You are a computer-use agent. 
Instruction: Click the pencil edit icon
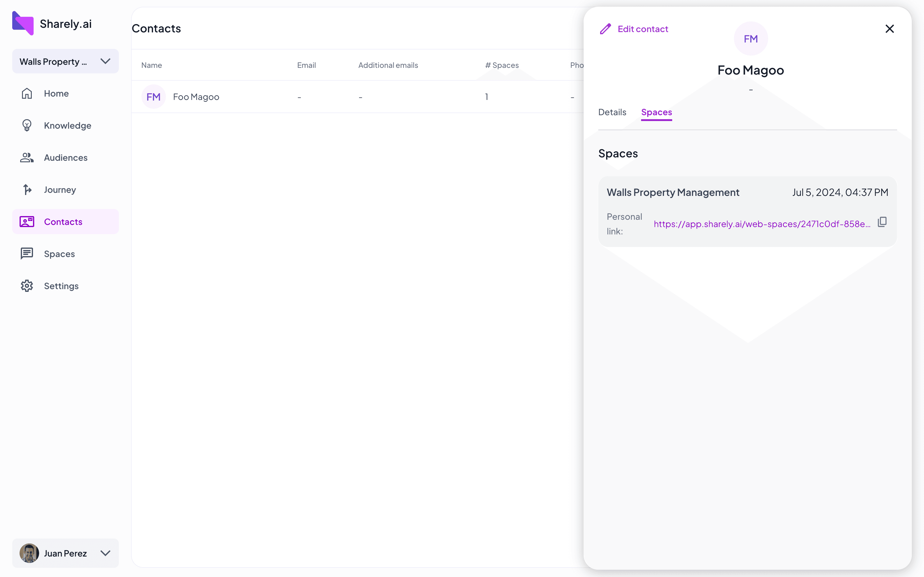605,29
